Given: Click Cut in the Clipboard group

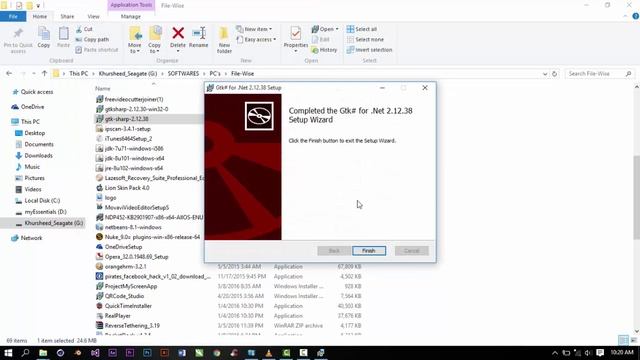Looking at the screenshot, I should tap(84, 29).
